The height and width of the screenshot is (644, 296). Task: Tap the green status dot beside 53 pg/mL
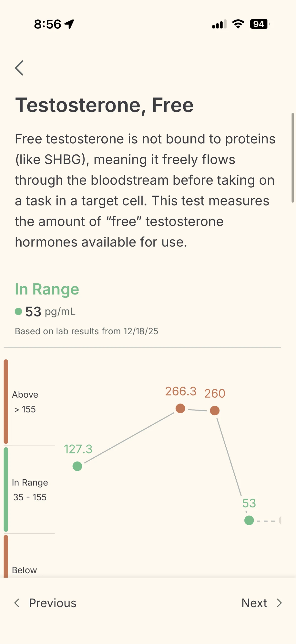coord(18,312)
